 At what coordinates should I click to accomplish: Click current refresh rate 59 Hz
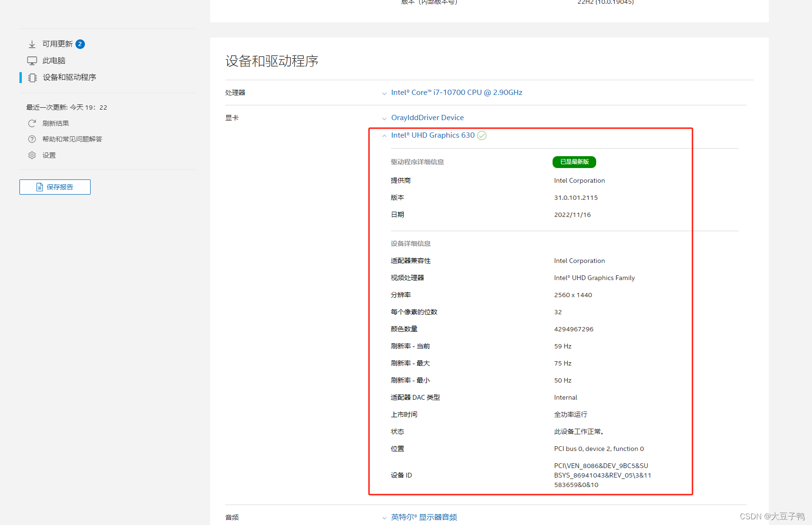point(563,347)
